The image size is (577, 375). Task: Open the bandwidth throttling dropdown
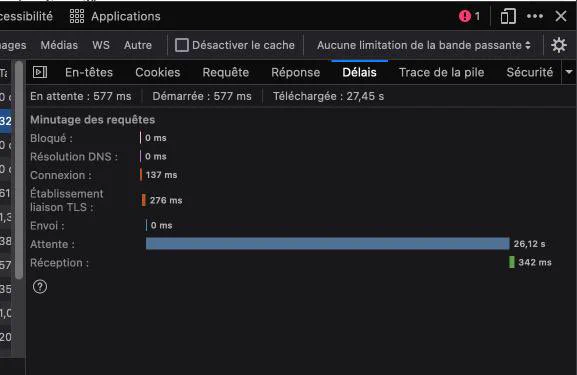(424, 45)
